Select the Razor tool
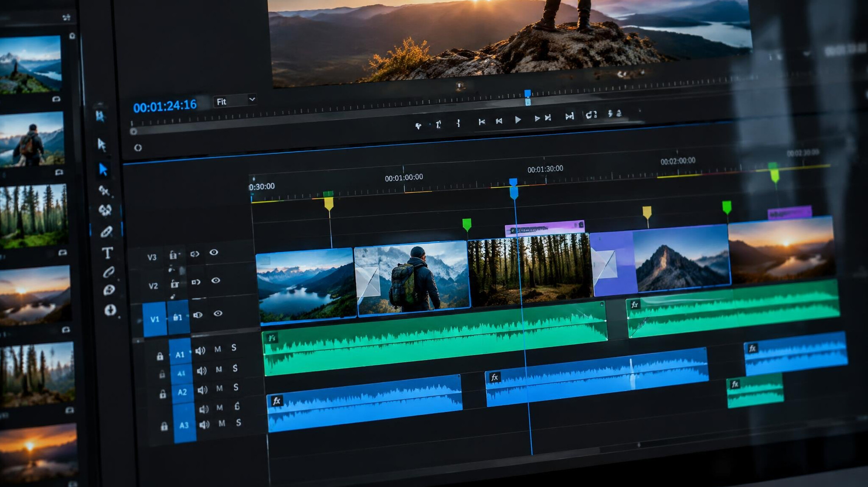The image size is (868, 487). tap(104, 191)
